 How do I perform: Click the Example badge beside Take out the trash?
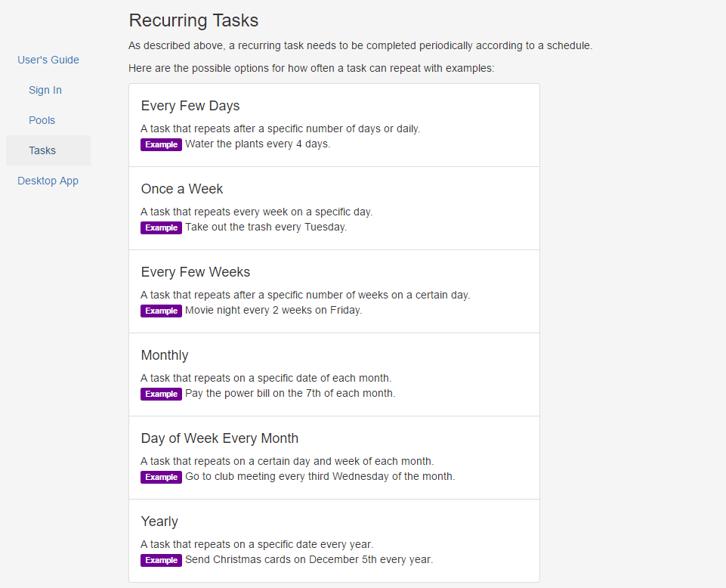[x=161, y=227]
